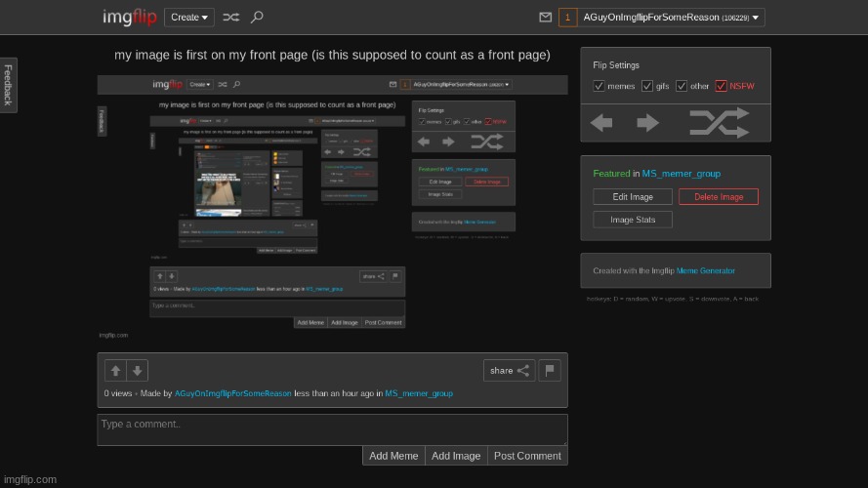Viewport: 868px width, 488px height.
Task: Click the hotkeys hint text
Action: pos(673,299)
